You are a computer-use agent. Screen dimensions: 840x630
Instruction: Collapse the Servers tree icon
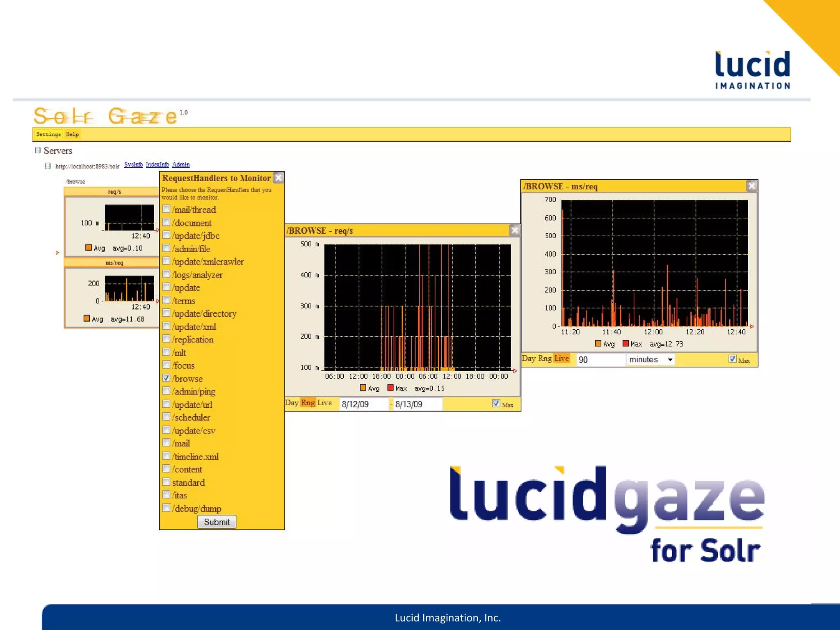[38, 151]
